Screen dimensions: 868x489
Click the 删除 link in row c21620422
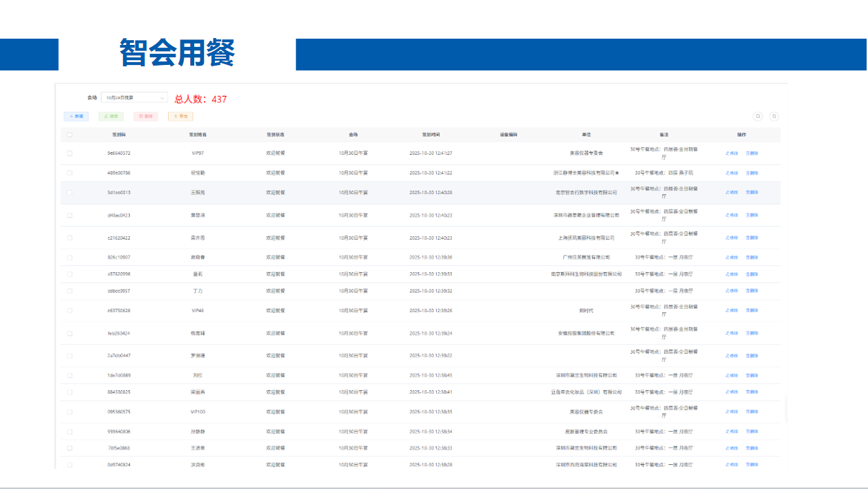(x=752, y=238)
